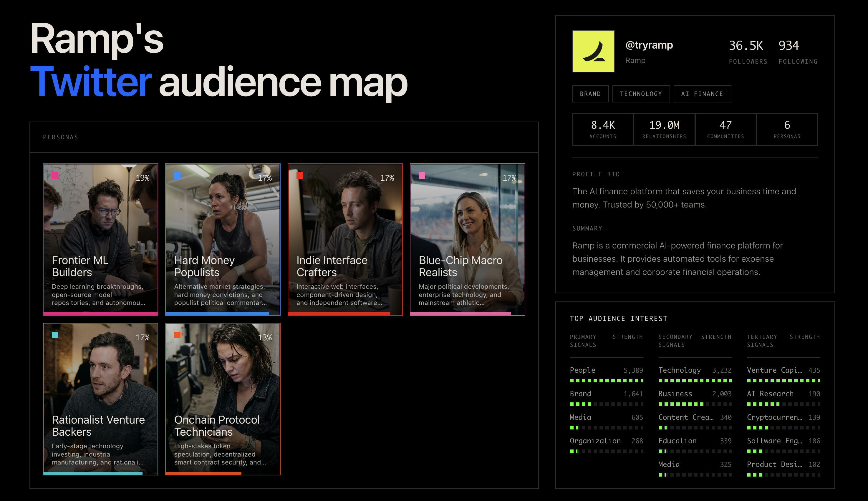Select the Business secondary signal row
The height and width of the screenshot is (501, 868).
[695, 398]
